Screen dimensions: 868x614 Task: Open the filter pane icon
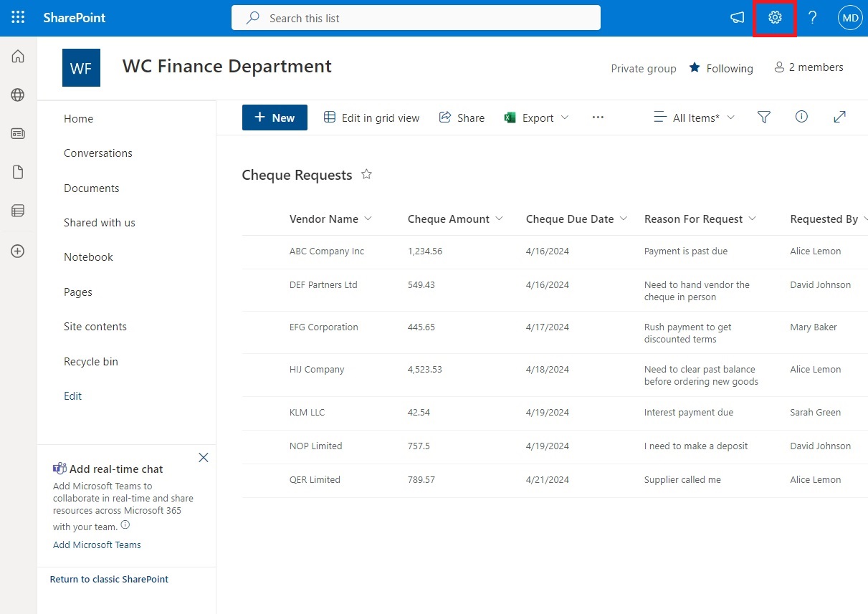(x=763, y=116)
